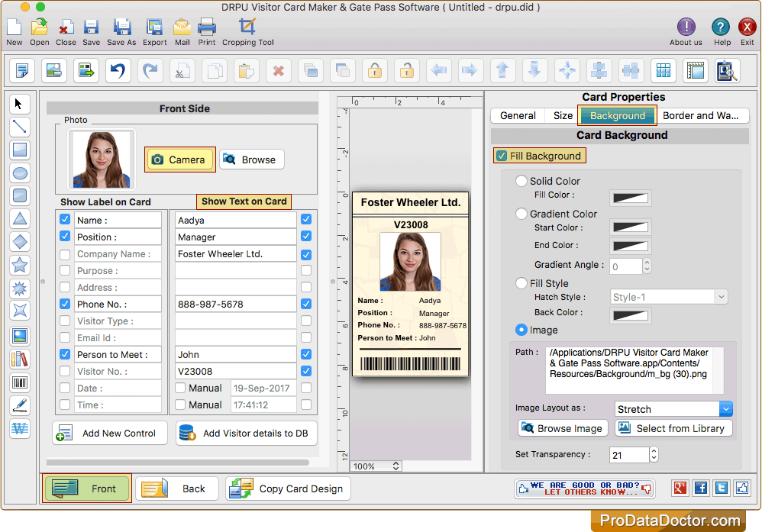The width and height of the screenshot is (762, 532).
Task: Click the visitor photo thumbnail
Action: 101,160
